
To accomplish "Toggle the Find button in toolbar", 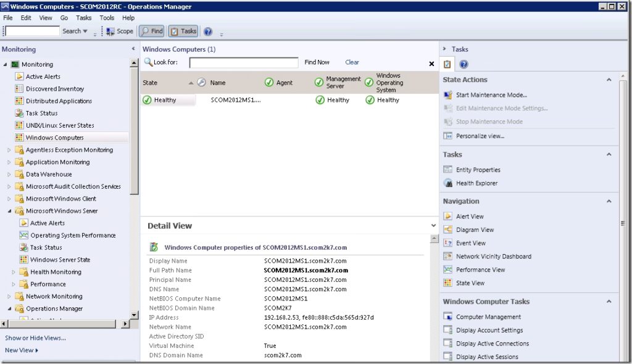I will [x=152, y=31].
